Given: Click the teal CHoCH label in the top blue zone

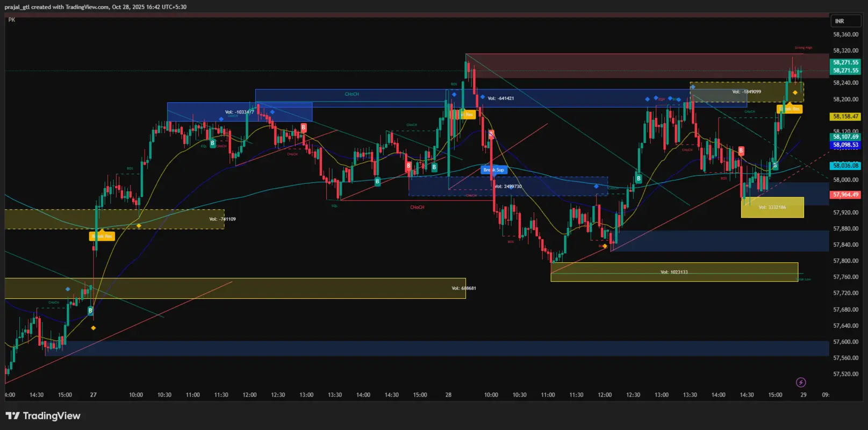Looking at the screenshot, I should click(x=351, y=94).
